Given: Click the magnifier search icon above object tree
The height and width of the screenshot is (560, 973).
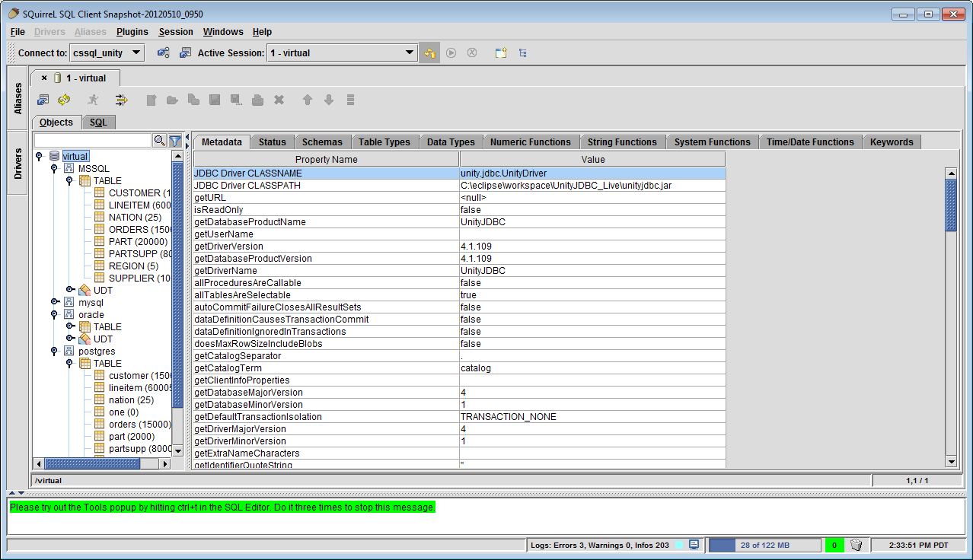Looking at the screenshot, I should pyautogui.click(x=159, y=141).
